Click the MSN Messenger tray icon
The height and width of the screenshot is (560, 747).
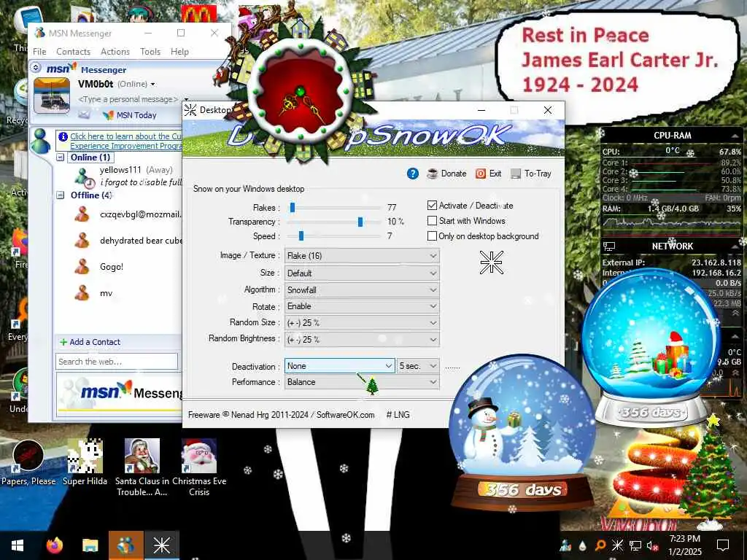pos(566,545)
